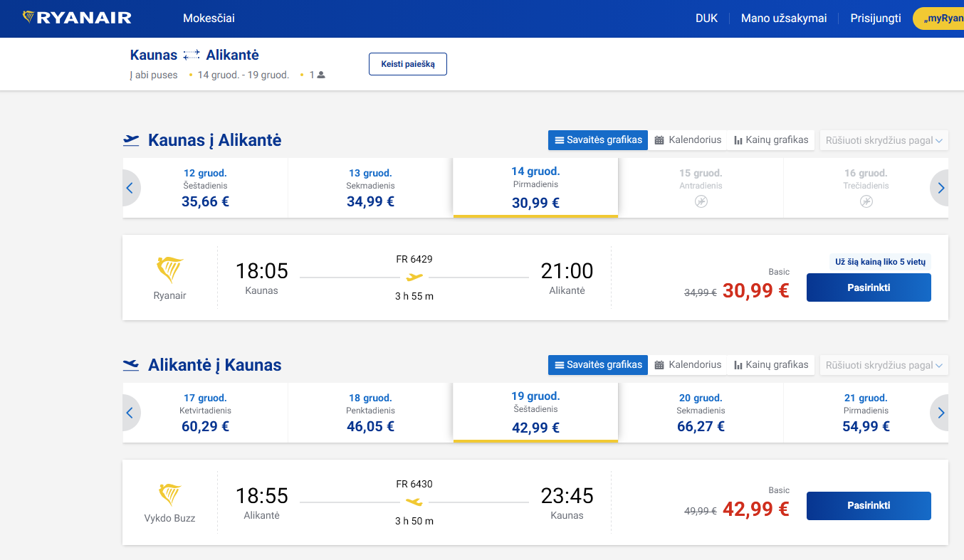Click the Vykdo Buzz harp logo
This screenshot has width=964, height=560.
tap(169, 495)
